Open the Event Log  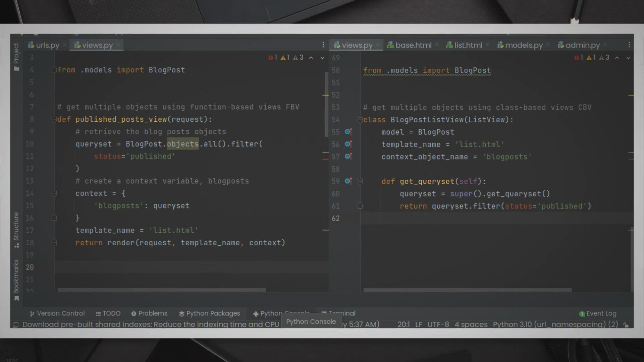point(601,313)
